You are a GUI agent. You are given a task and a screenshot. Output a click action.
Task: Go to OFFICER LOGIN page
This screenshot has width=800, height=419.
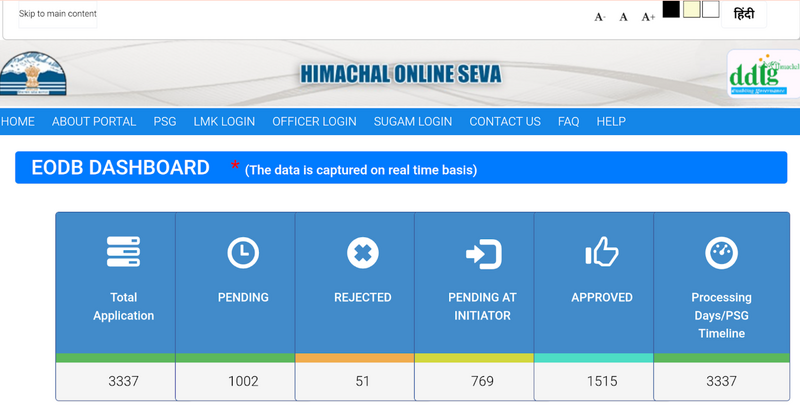314,121
